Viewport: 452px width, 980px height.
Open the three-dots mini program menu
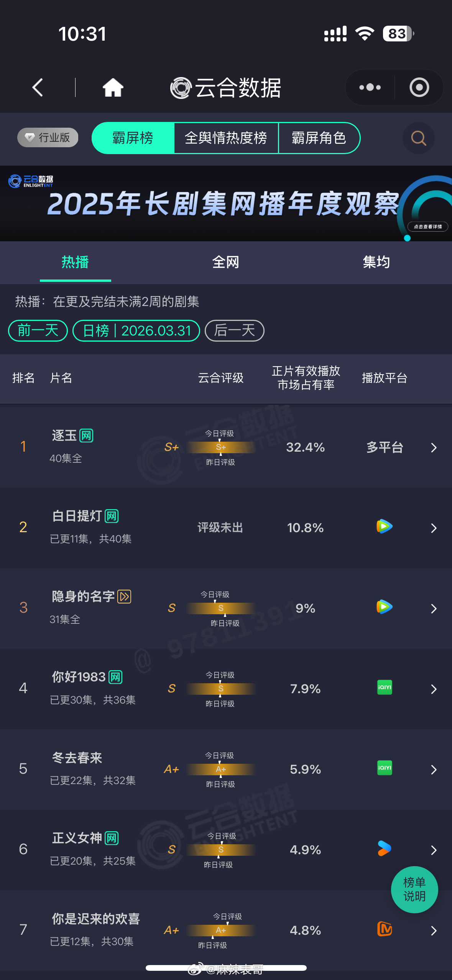click(x=370, y=87)
